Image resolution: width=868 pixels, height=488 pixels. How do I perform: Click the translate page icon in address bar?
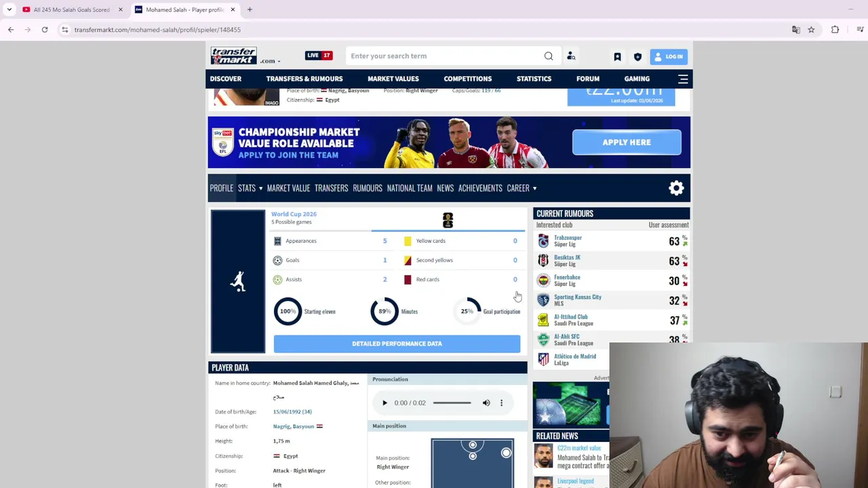pos(796,30)
